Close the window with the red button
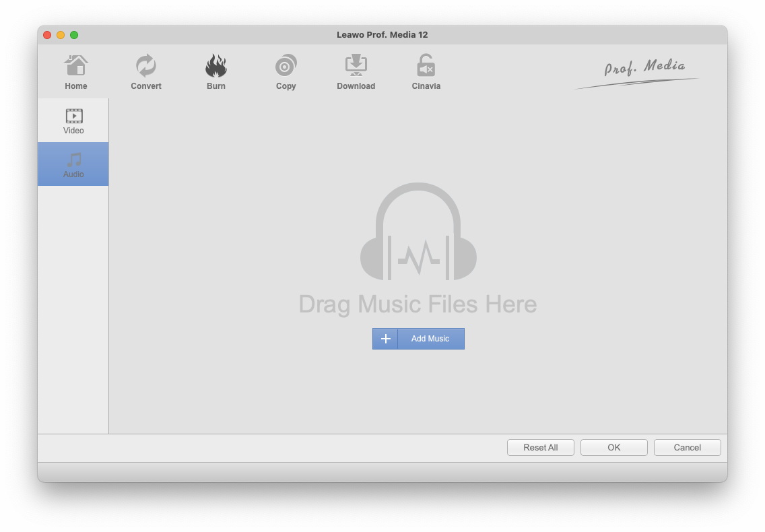Image resolution: width=765 pixels, height=532 pixels. [47, 35]
